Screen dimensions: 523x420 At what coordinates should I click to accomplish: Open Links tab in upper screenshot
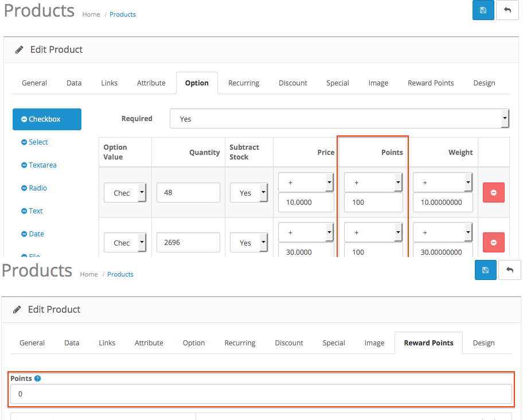point(110,83)
